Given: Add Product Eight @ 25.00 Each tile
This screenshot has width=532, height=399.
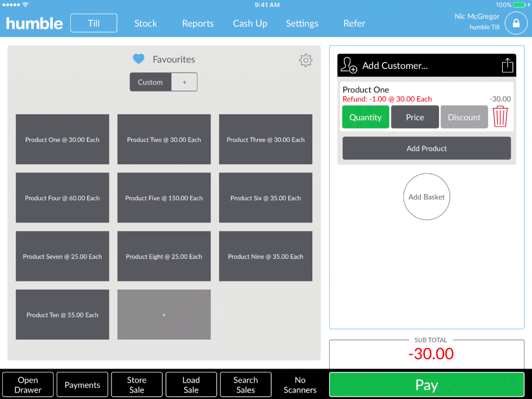Looking at the screenshot, I should [164, 256].
